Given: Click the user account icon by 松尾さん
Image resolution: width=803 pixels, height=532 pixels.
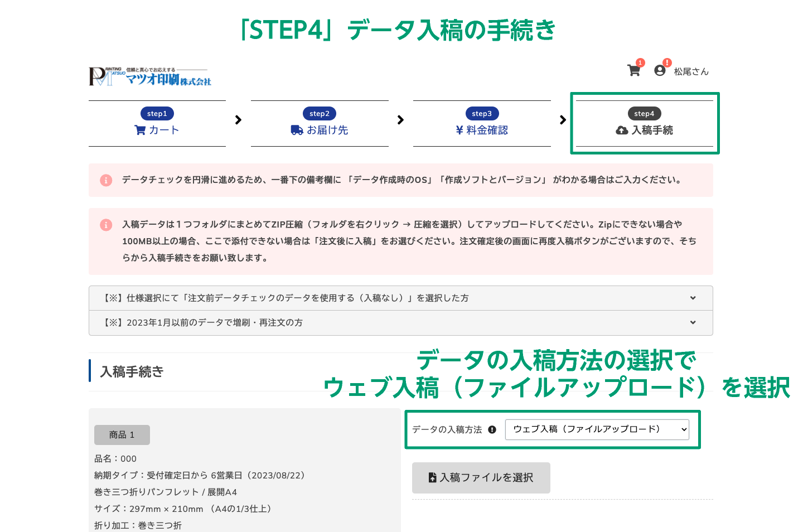Looking at the screenshot, I should coord(660,70).
